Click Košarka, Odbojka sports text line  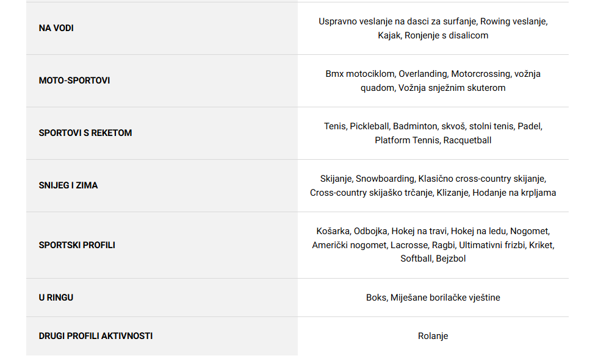[433, 231]
